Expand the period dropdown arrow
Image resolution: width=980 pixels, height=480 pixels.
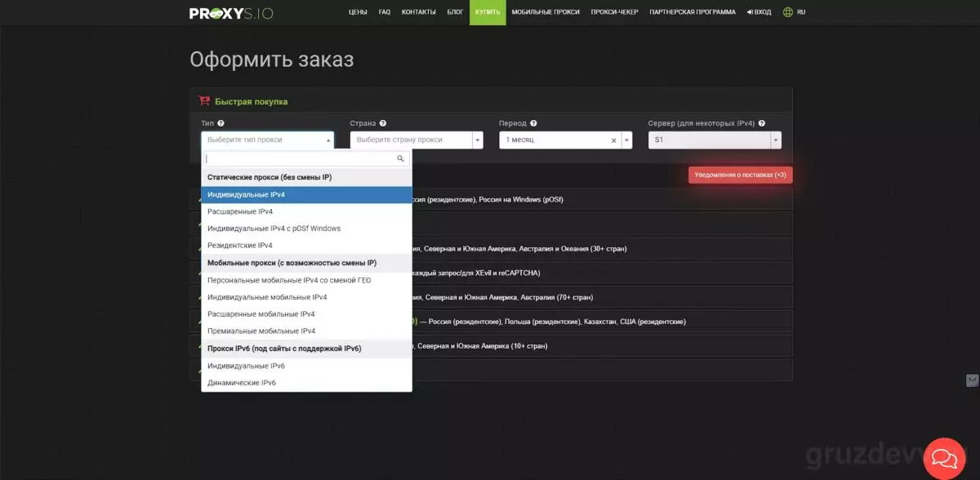[x=626, y=140]
